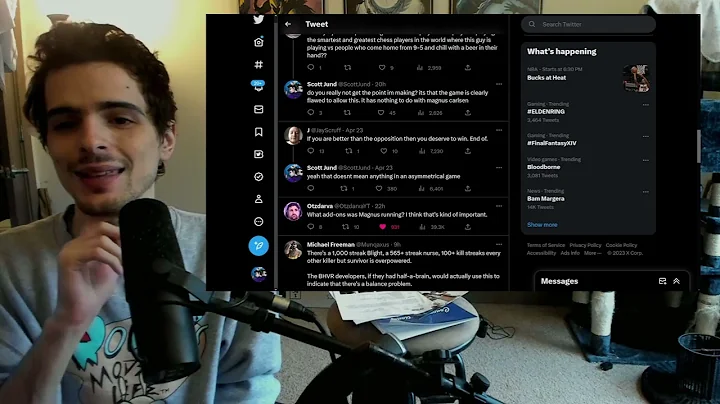This screenshot has width=720, height=404.
Task: Open the account avatar at sidebar bottom
Action: [x=259, y=274]
